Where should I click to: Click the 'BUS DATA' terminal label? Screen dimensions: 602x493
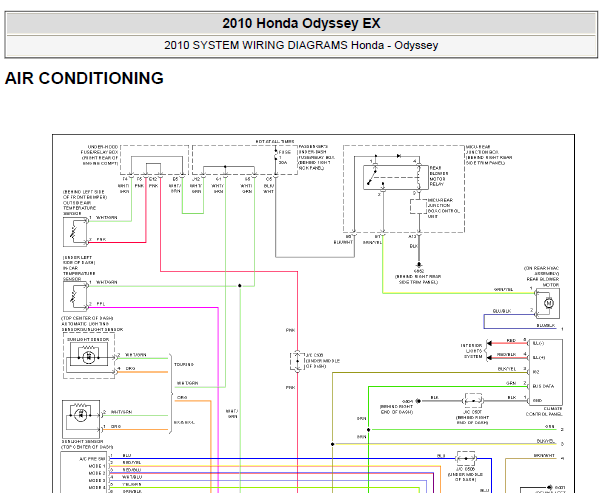click(543, 386)
